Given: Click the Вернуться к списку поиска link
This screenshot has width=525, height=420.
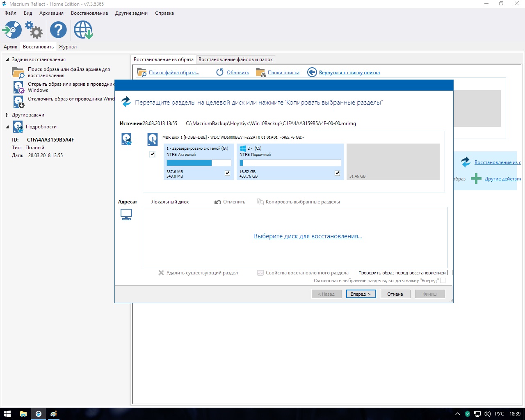Looking at the screenshot, I should [349, 73].
